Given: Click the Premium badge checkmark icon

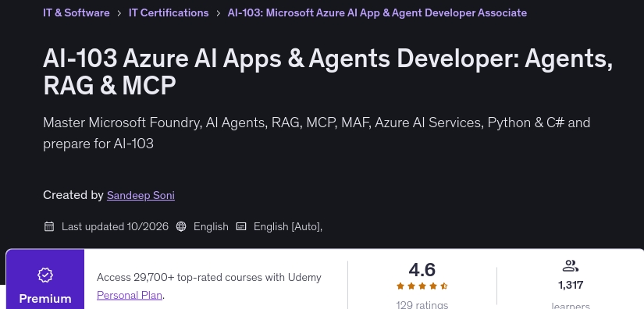Looking at the screenshot, I should 45,275.
